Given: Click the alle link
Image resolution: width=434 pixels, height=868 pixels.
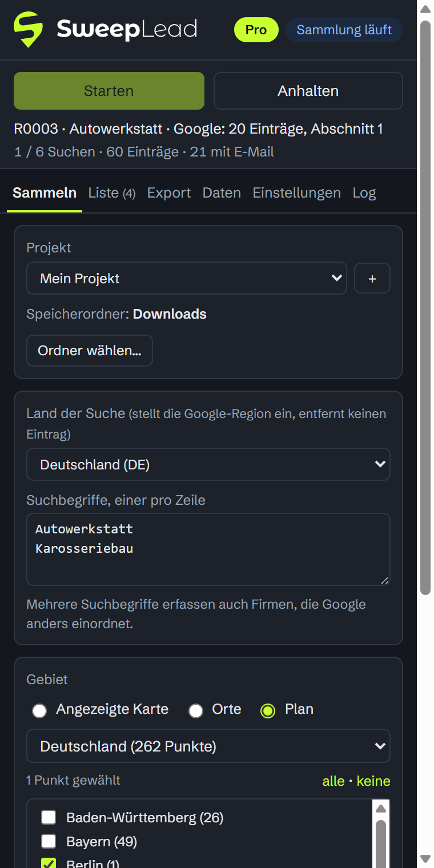Looking at the screenshot, I should (333, 781).
